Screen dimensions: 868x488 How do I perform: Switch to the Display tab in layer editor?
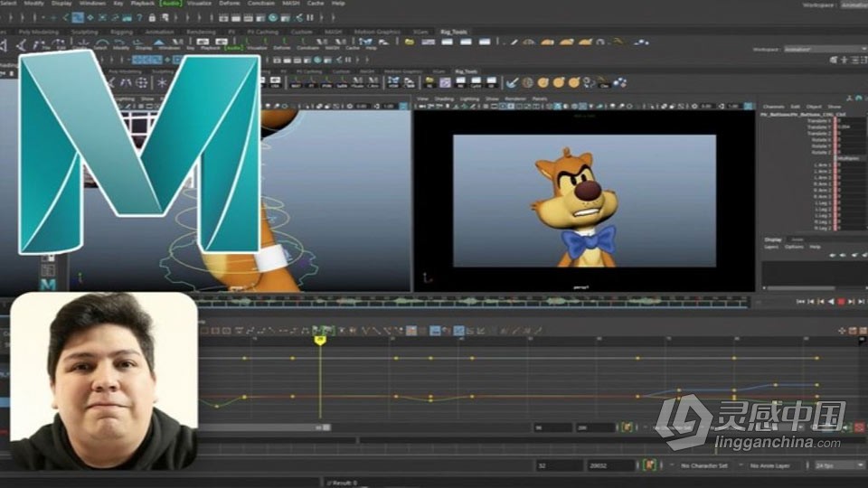(x=773, y=239)
